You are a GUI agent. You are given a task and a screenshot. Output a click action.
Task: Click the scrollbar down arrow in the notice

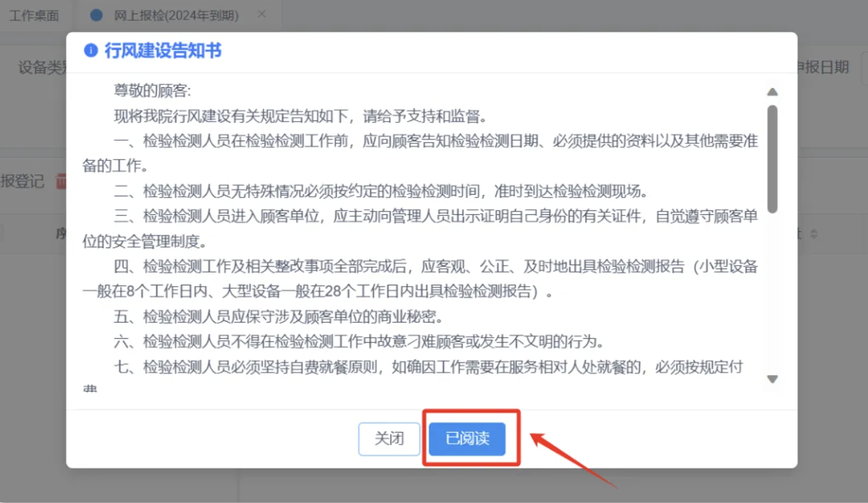click(x=772, y=379)
